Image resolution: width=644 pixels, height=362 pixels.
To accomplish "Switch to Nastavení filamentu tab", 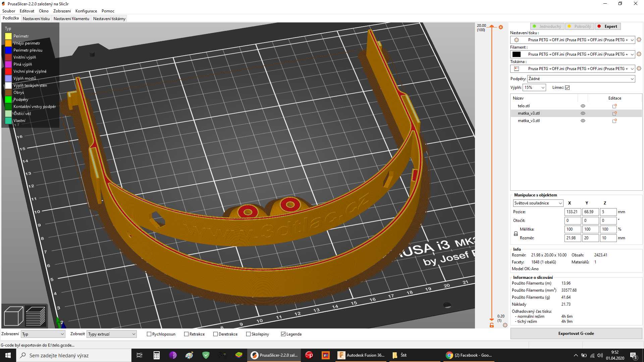I will [x=71, y=19].
